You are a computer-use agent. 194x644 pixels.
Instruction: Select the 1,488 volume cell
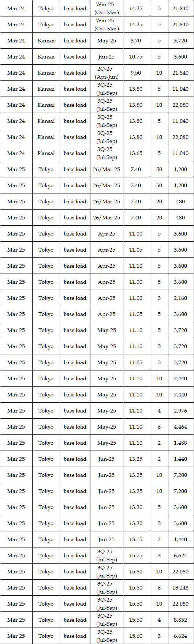point(180,443)
